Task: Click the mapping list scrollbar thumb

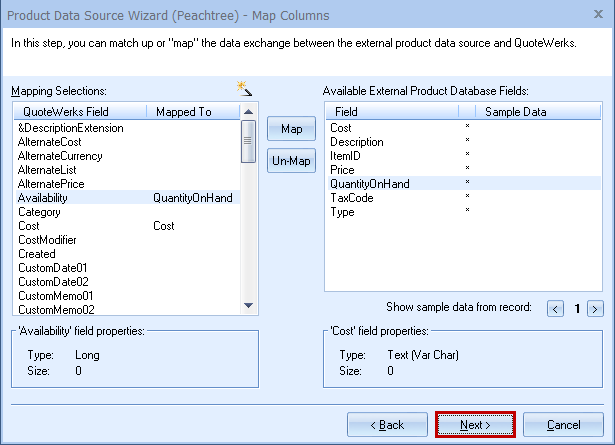Action: coord(248,141)
